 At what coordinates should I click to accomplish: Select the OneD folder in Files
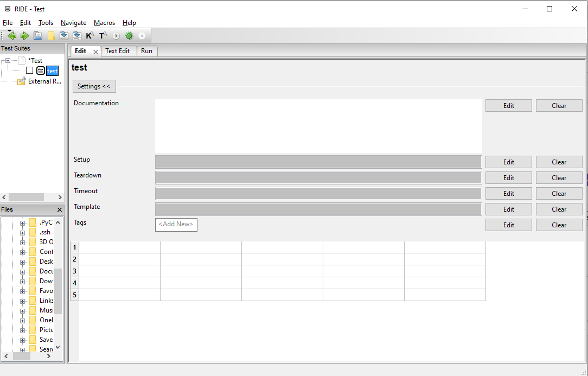(x=46, y=320)
